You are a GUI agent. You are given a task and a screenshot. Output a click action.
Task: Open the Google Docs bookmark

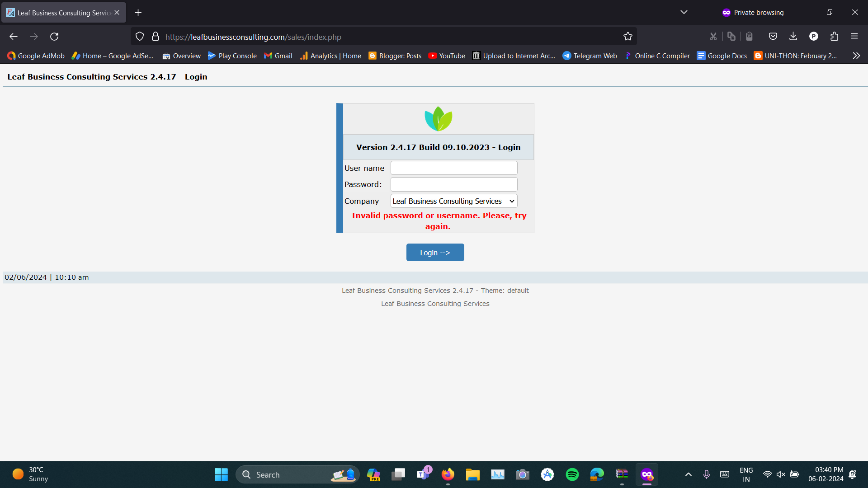(x=722, y=56)
